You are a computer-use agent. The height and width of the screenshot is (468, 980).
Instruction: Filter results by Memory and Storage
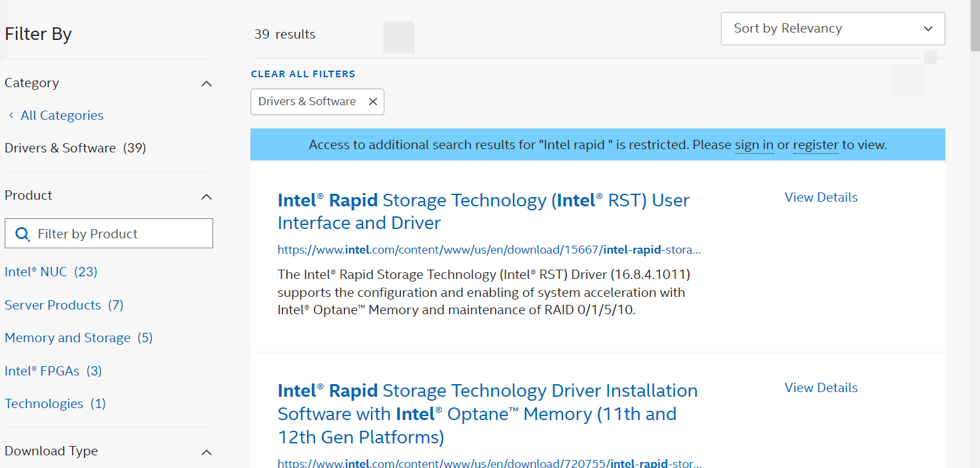click(67, 338)
